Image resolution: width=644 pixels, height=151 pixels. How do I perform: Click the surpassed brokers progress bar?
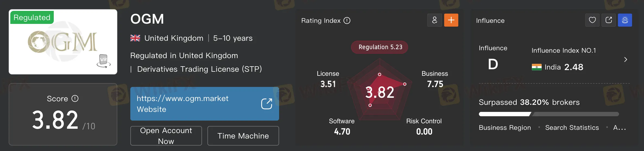[548, 114]
